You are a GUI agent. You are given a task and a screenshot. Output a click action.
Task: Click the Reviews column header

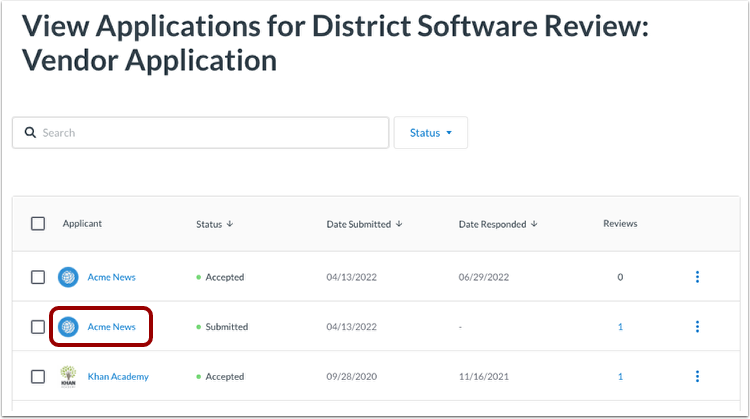click(620, 223)
